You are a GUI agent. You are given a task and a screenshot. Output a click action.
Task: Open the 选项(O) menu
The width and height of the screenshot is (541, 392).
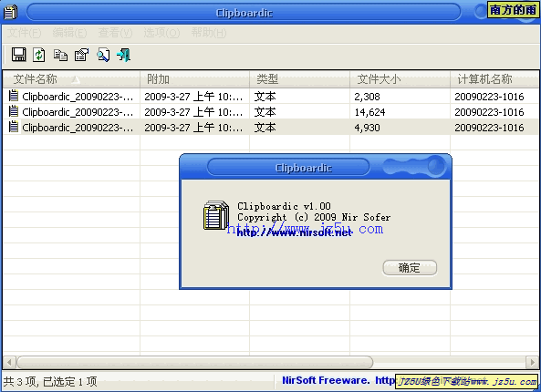[161, 33]
